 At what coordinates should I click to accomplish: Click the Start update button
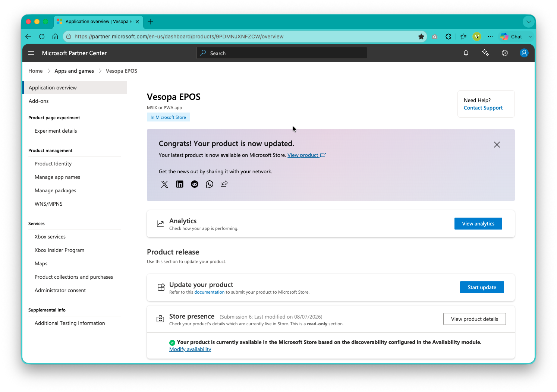(482, 287)
